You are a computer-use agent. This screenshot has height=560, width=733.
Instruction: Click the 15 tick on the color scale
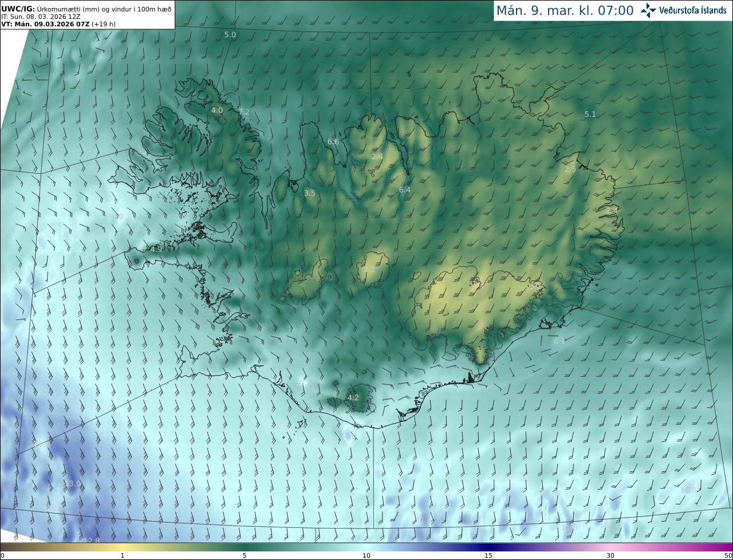(488, 555)
